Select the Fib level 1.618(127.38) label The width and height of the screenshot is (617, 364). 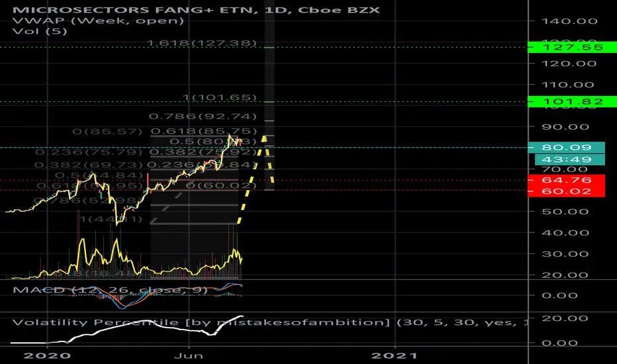[201, 43]
